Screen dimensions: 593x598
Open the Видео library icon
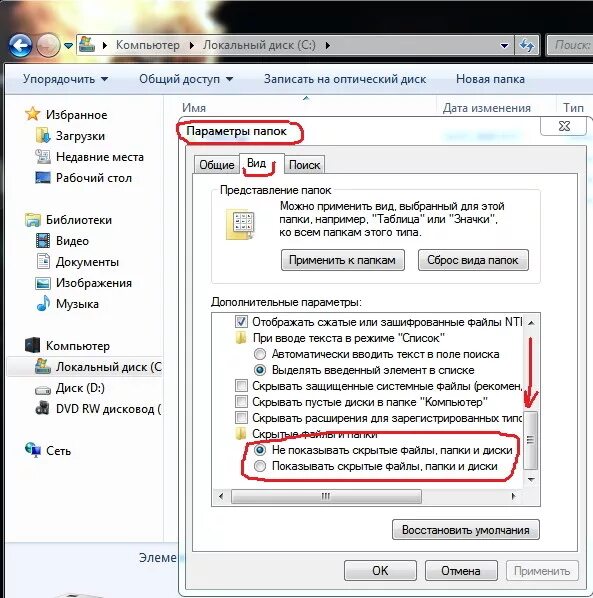(43, 241)
